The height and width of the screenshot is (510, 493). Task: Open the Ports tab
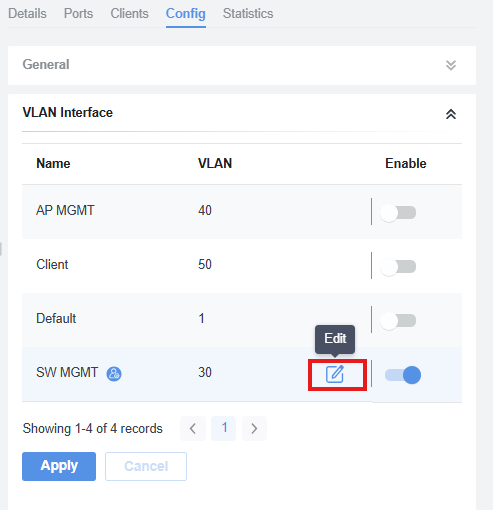[x=78, y=14]
